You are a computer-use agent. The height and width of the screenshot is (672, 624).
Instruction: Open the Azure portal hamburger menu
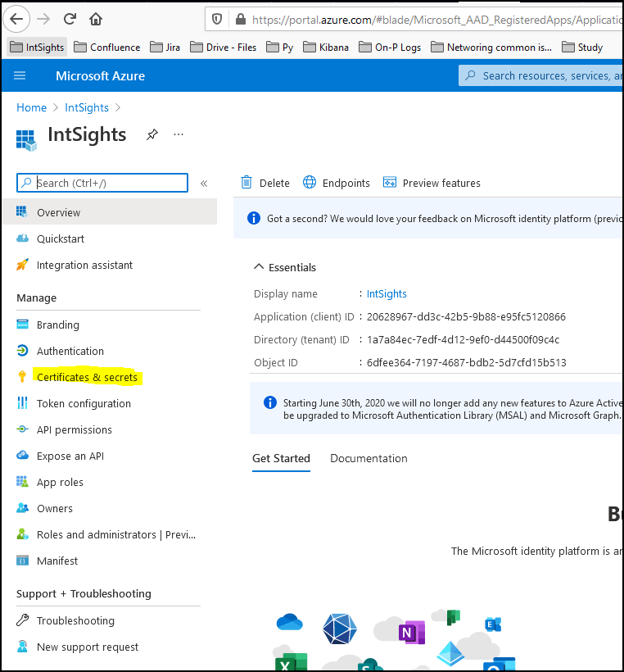(20, 76)
